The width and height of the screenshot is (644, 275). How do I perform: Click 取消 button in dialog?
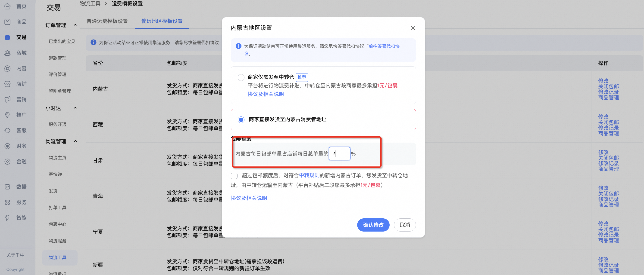(405, 225)
